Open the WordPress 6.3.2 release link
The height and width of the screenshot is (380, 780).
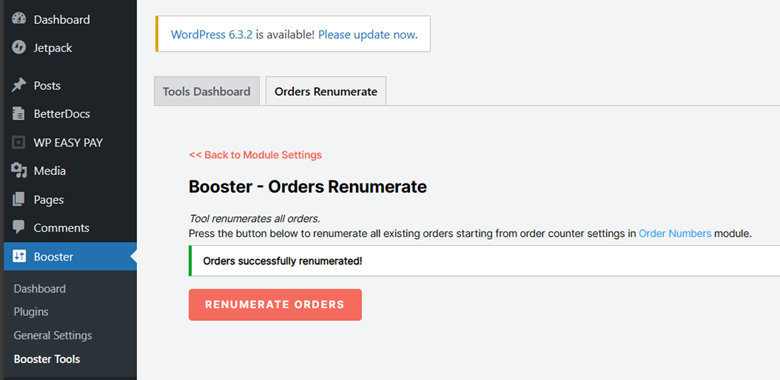tap(211, 34)
